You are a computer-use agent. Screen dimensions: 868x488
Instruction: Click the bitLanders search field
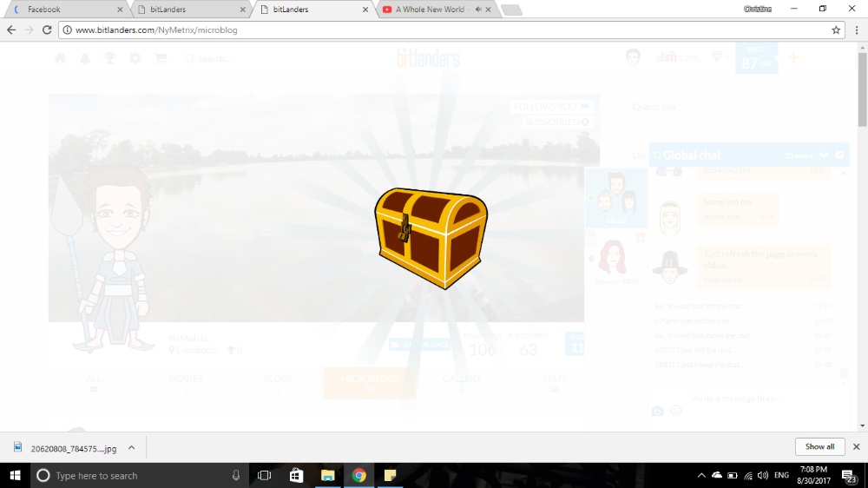[214, 58]
